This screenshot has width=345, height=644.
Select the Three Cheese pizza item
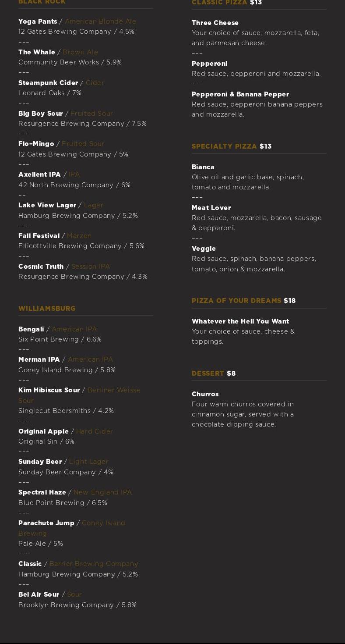(215, 23)
